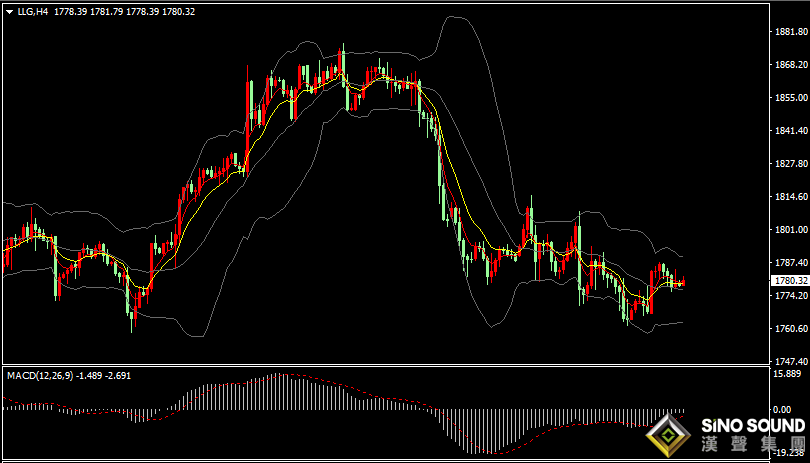The width and height of the screenshot is (810, 463).
Task: Click the 15.889 MACD scale label
Action: pos(789,373)
